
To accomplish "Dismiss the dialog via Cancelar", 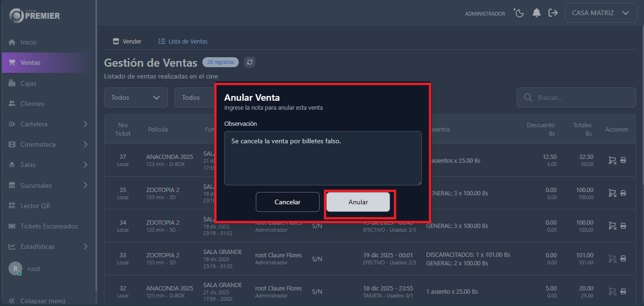I will pyautogui.click(x=287, y=202).
